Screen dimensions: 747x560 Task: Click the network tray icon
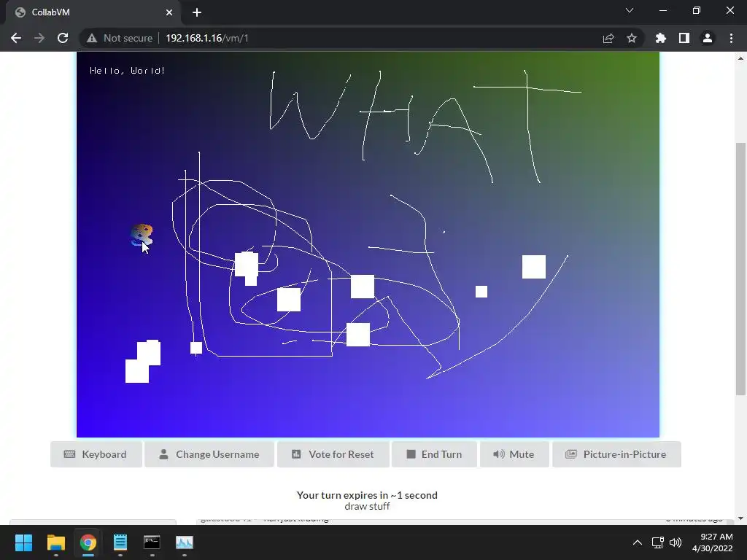click(658, 542)
